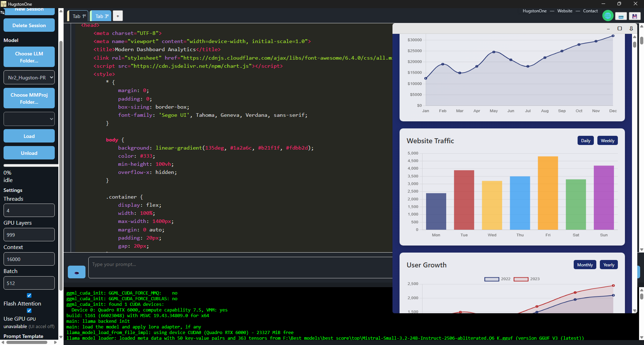Click the preview panel down-arrow icon
The image size is (644, 345).
click(x=631, y=29)
